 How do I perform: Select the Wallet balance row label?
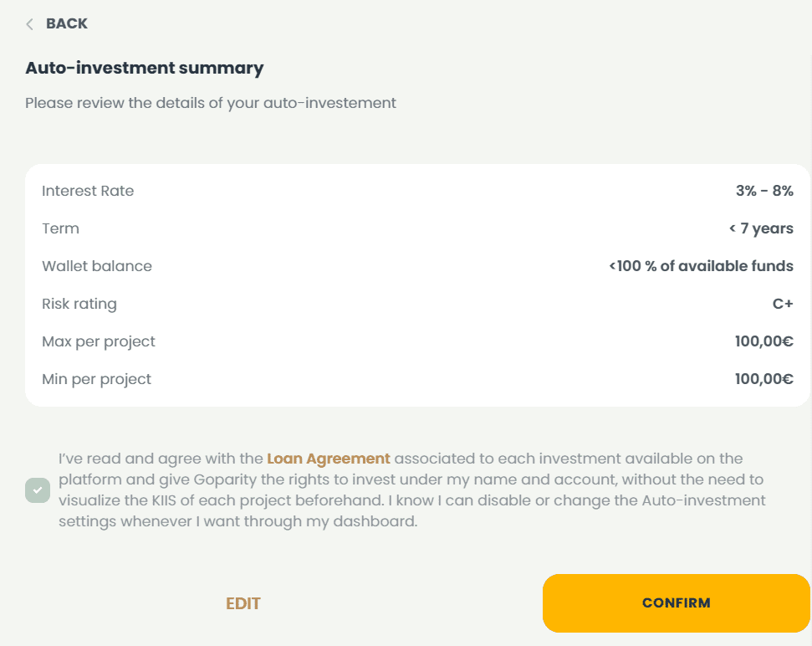coord(97,266)
